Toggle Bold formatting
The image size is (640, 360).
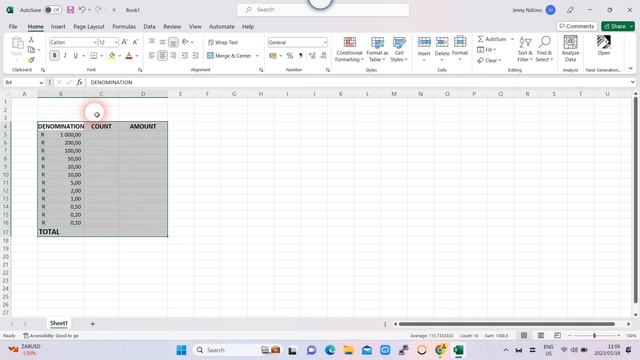(x=54, y=56)
